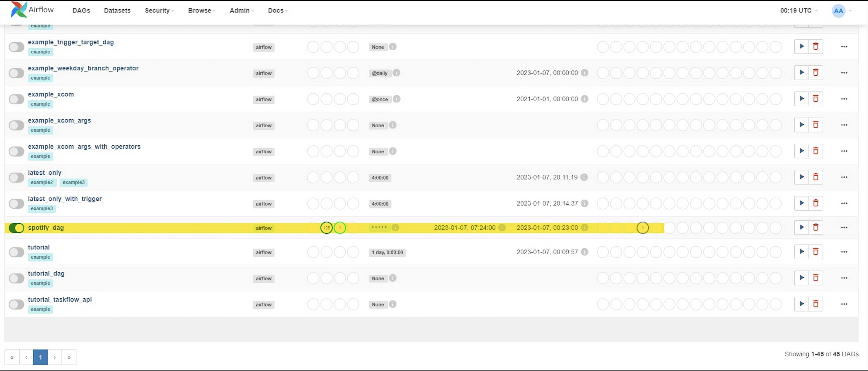The image size is (868, 371).
Task: Trigger the spotify_dag run with play icon
Action: point(802,227)
